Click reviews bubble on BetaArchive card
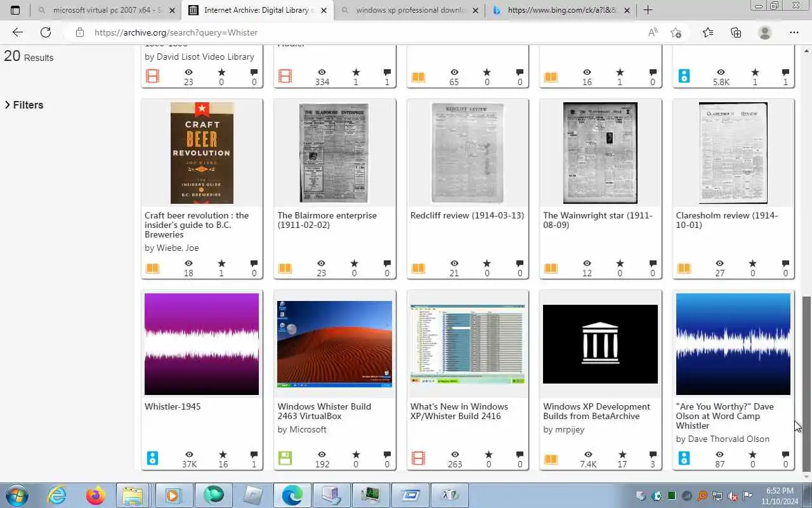Viewport: 812px width, 508px height. coord(652,455)
